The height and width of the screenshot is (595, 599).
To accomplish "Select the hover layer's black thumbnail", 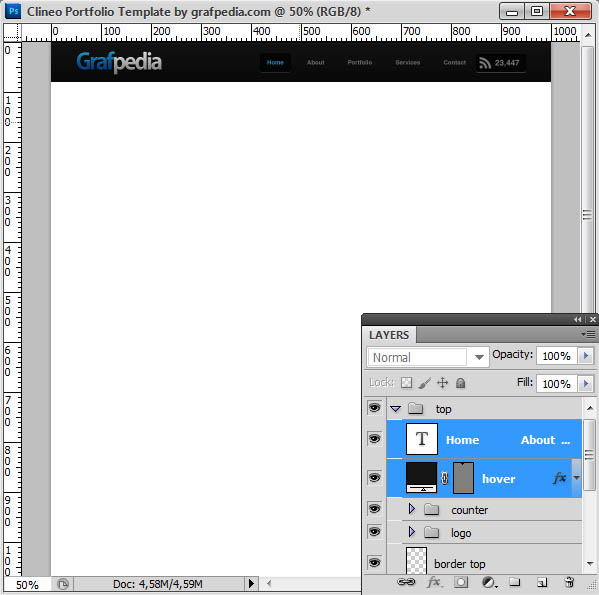I will click(421, 477).
